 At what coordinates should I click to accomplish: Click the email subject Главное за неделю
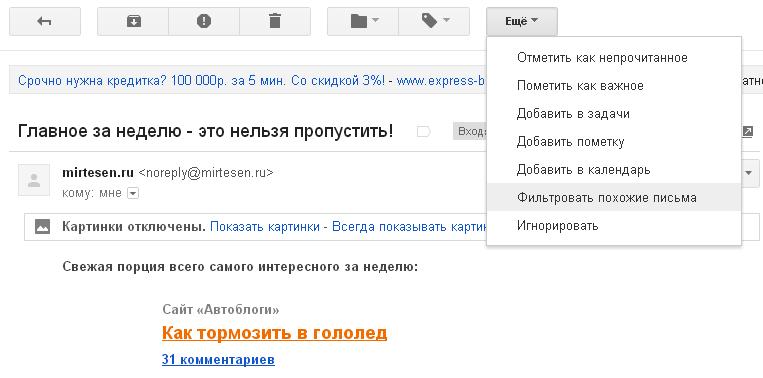205,131
